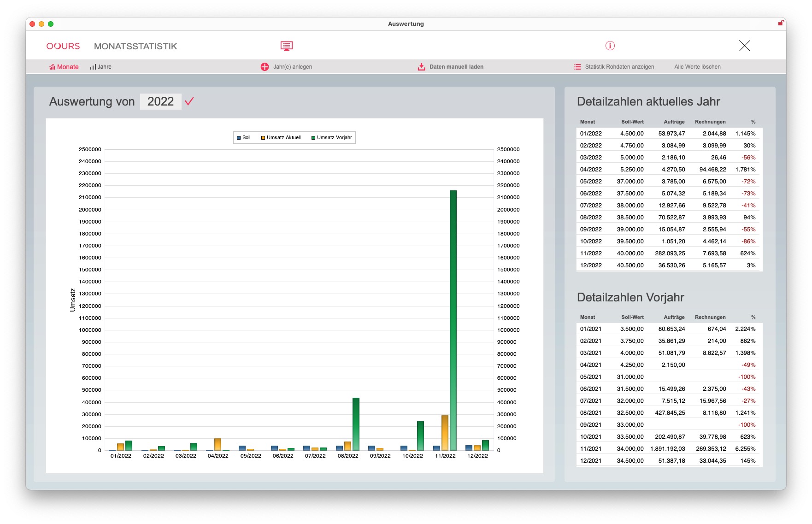812x524 pixels.
Task: Click Soll-Wert 37.000,00 for 05/2022
Action: (630, 182)
